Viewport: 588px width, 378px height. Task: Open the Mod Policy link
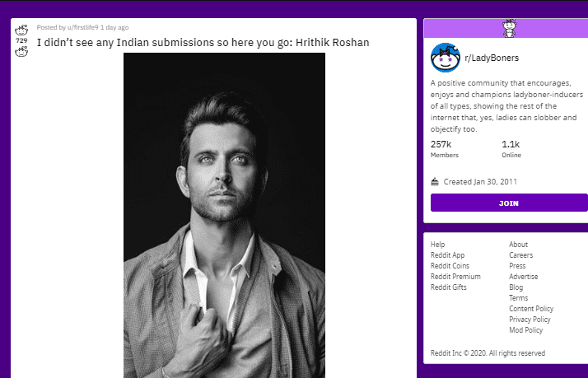pyautogui.click(x=525, y=330)
